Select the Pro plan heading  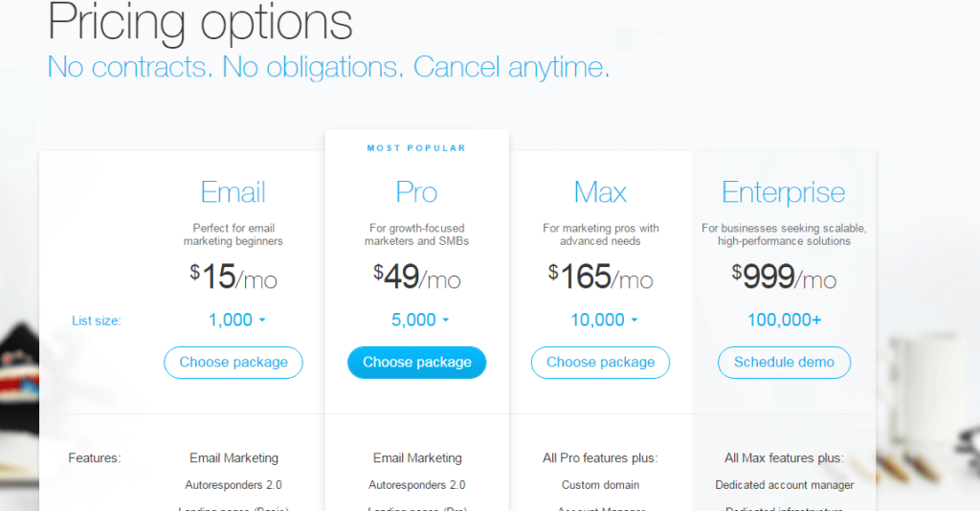(x=417, y=191)
